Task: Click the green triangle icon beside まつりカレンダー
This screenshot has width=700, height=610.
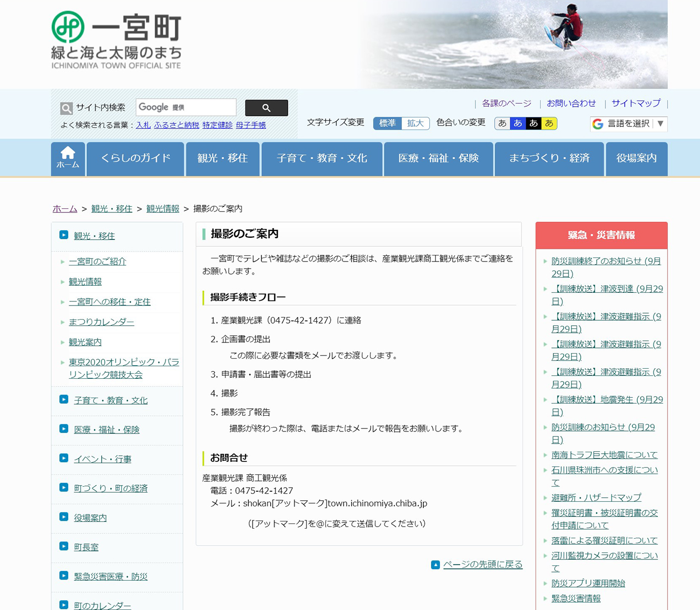Action: (62, 322)
